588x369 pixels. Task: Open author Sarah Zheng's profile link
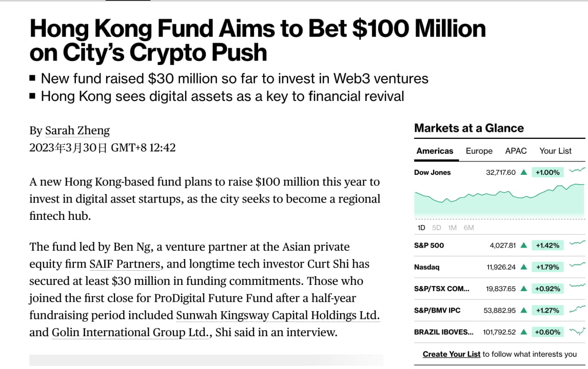(77, 130)
